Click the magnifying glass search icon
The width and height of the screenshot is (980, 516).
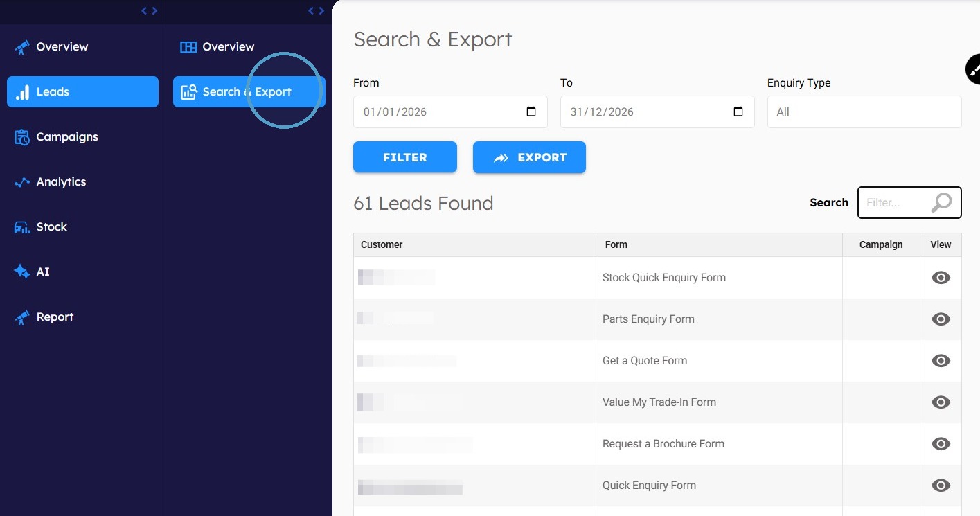coord(942,202)
